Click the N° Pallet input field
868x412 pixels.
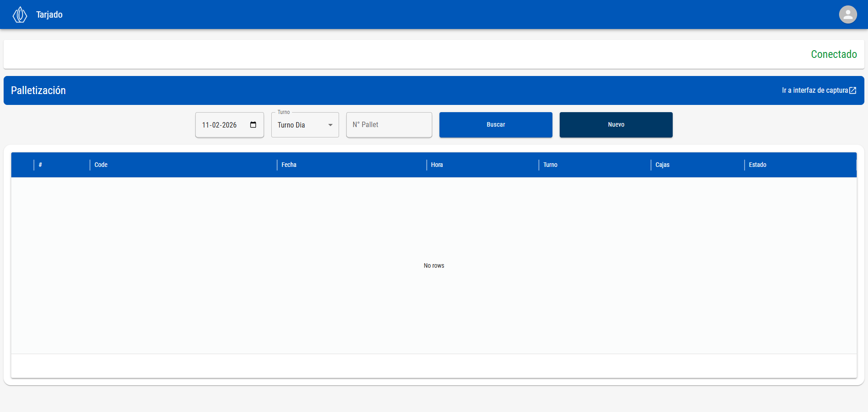pos(389,125)
